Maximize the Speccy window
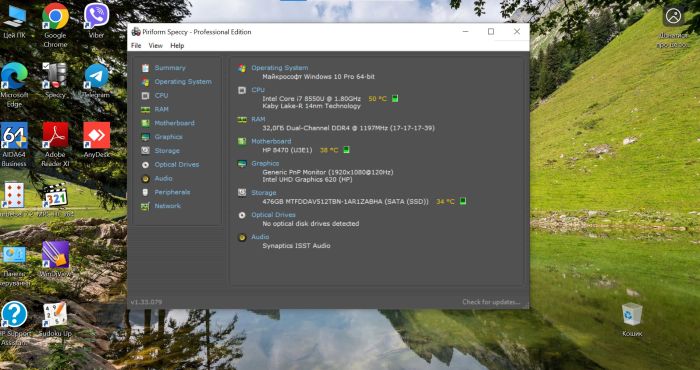Image resolution: width=700 pixels, height=370 pixels. (491, 32)
